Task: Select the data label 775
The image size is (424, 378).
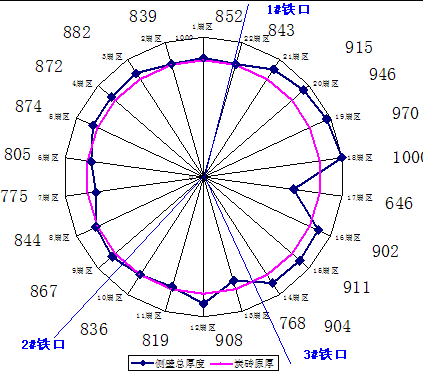Action: click(x=14, y=196)
